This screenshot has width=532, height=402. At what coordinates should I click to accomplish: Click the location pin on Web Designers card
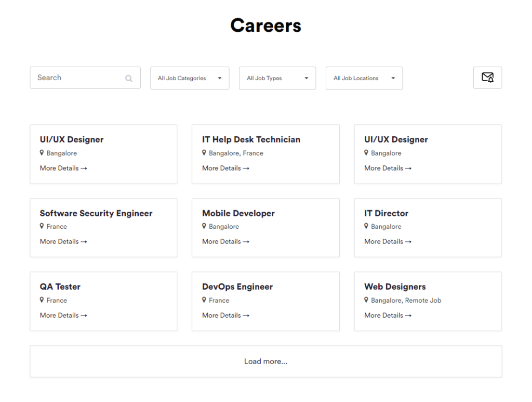coord(366,300)
